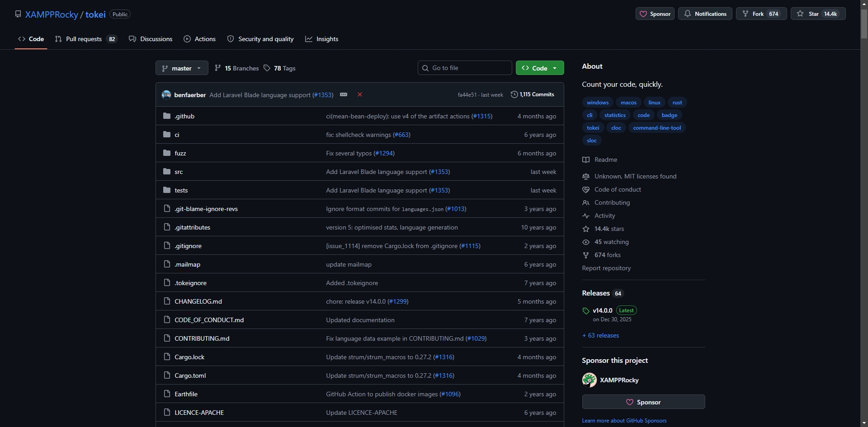Star the tokei repository

pos(818,14)
